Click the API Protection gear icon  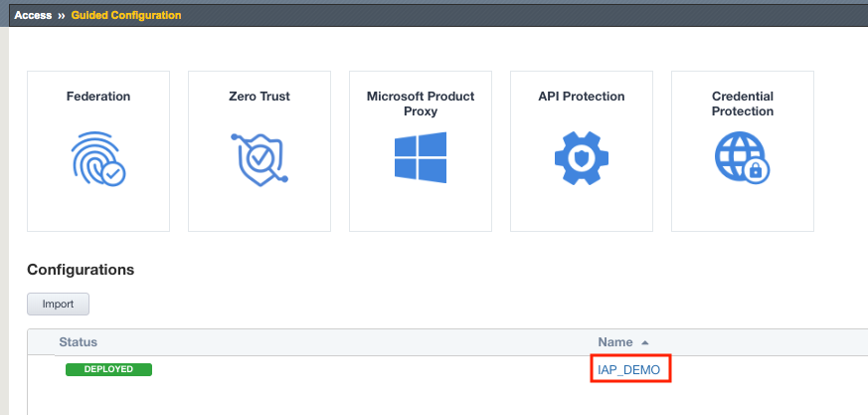[x=582, y=158]
